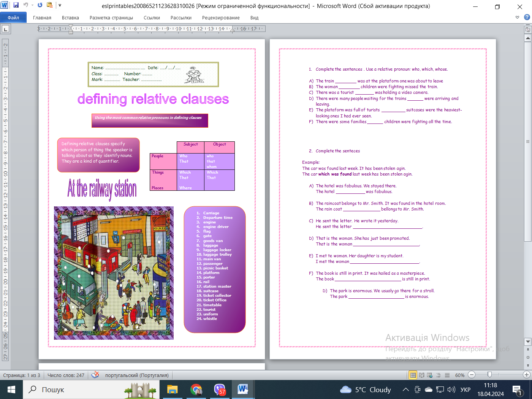Open the notification center icon
532x399 pixels.
click(x=517, y=389)
